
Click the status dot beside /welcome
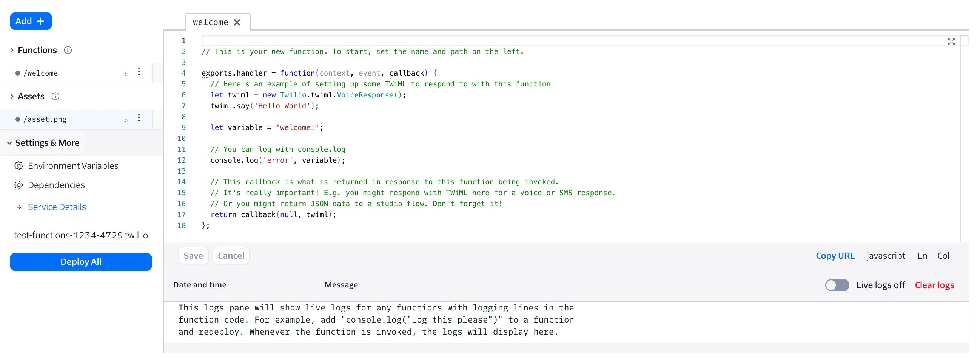coord(17,73)
